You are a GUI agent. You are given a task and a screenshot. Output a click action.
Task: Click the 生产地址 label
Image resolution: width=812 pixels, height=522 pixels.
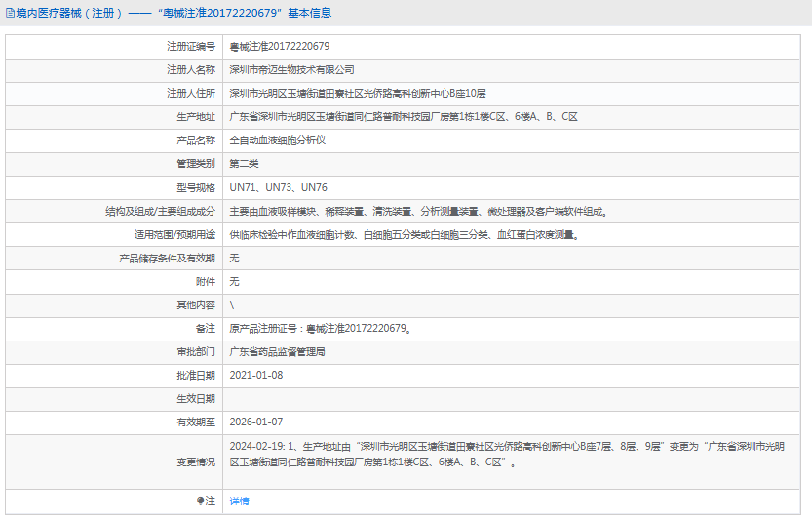[x=196, y=117]
